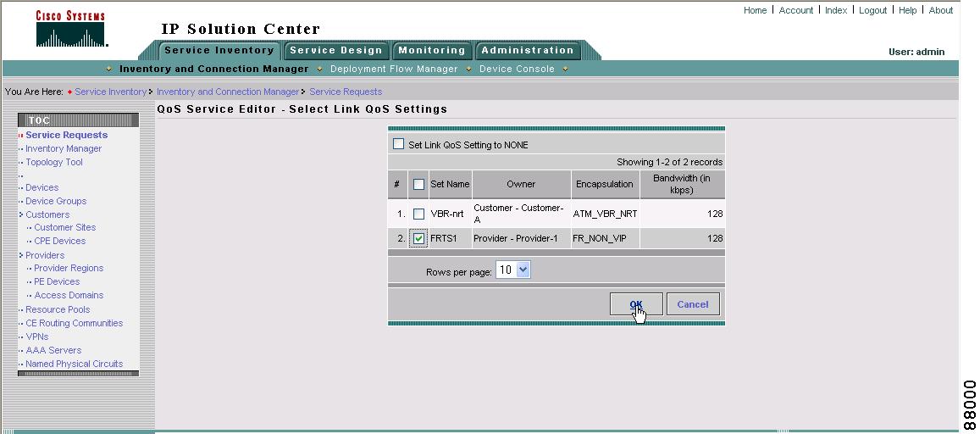Enable Set Link QoS Setting to NONE
Image resolution: width=980 pixels, height=434 pixels.
point(399,144)
